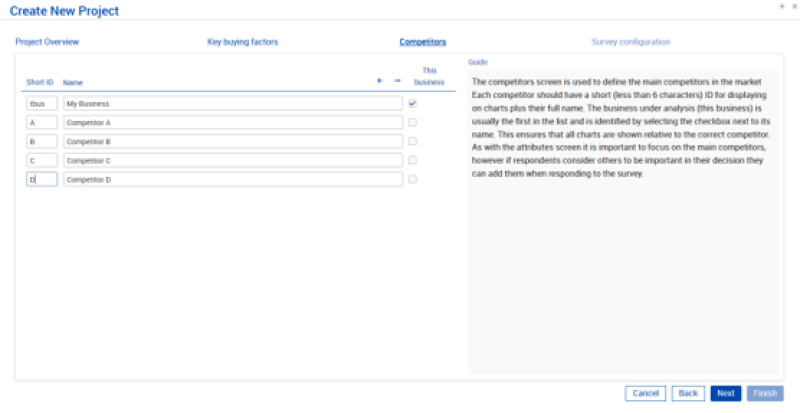Focus the Short ID field containing tbus

click(x=41, y=103)
